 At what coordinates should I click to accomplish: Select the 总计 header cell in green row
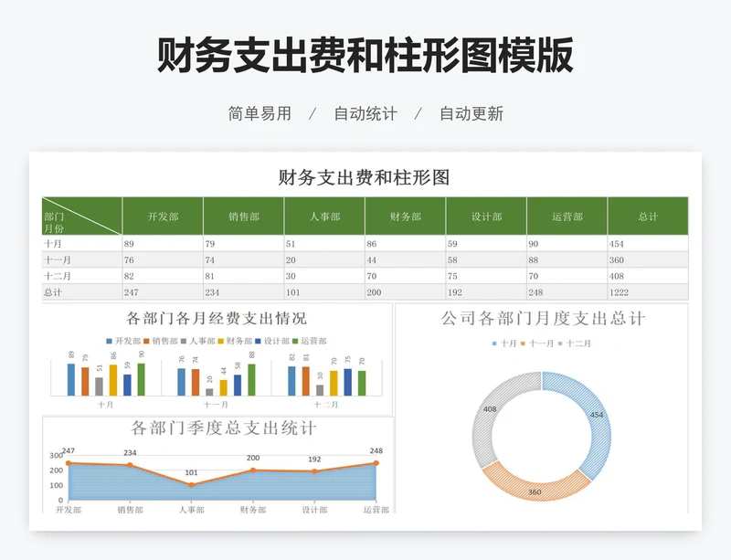pyautogui.click(x=648, y=217)
